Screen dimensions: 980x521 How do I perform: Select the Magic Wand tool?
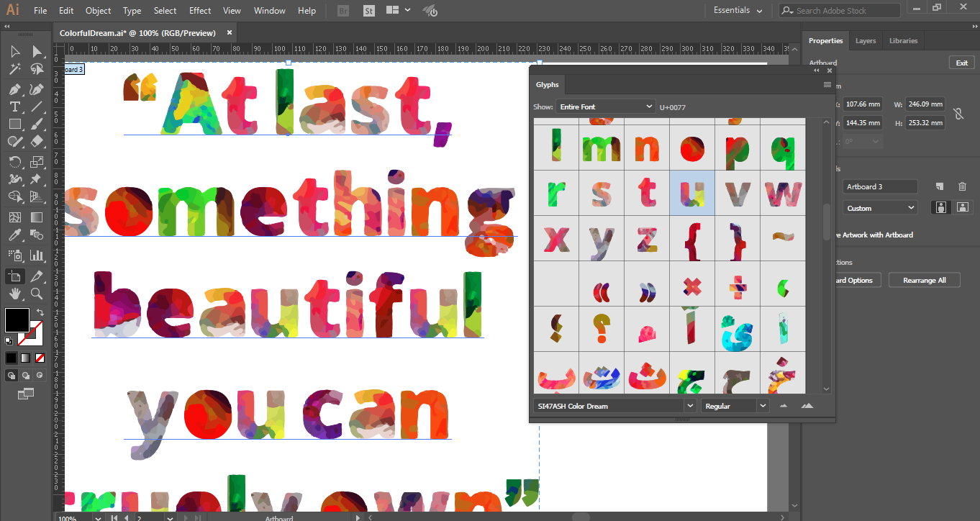click(x=15, y=70)
